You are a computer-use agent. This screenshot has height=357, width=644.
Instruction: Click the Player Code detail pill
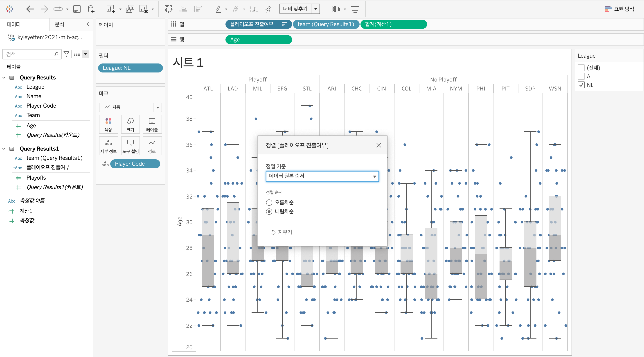tap(135, 164)
